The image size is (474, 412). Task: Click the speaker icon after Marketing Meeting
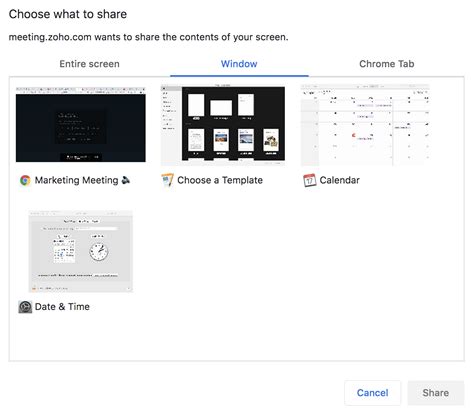(x=126, y=180)
